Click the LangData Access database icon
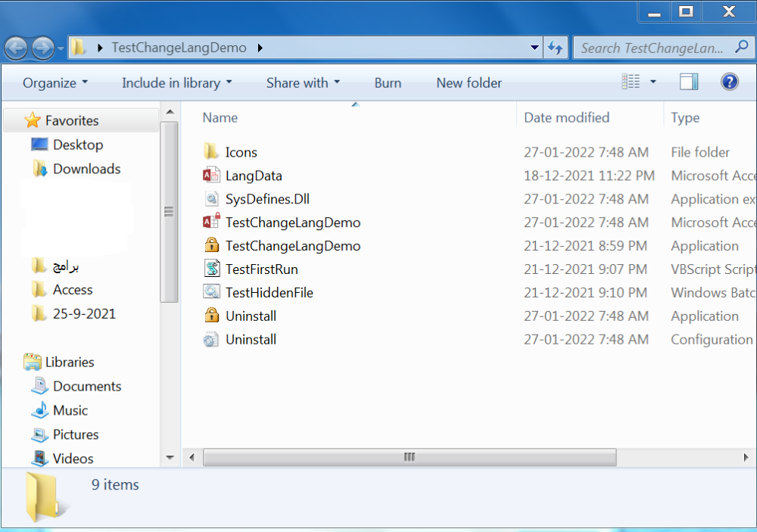757x532 pixels. tap(211, 176)
